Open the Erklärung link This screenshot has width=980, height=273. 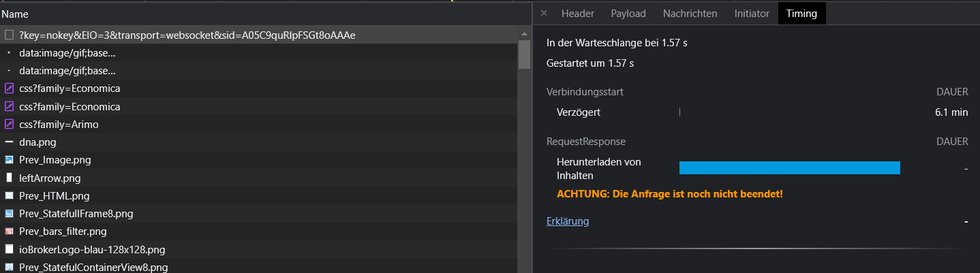[x=568, y=221]
